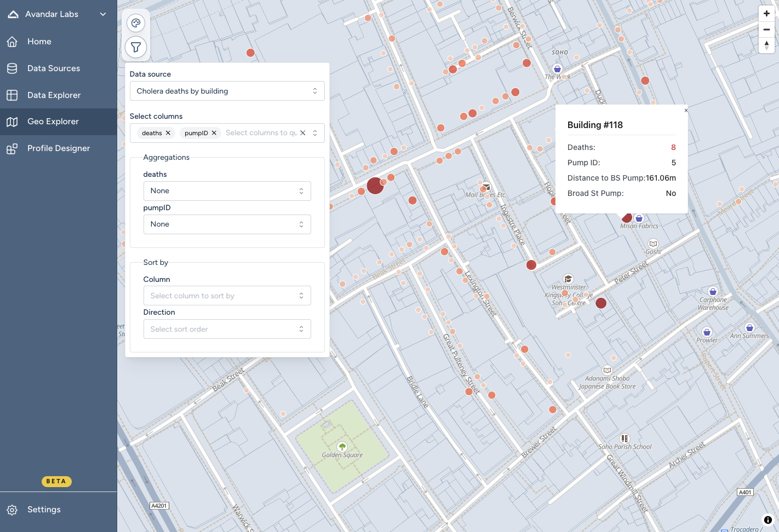Choose a sort column from the dropdown
The image size is (779, 532).
pos(227,296)
